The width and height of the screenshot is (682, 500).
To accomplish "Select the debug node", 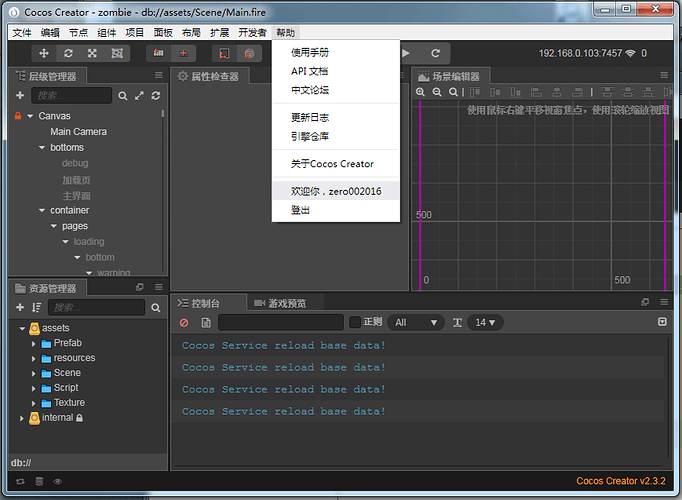I will click(75, 163).
